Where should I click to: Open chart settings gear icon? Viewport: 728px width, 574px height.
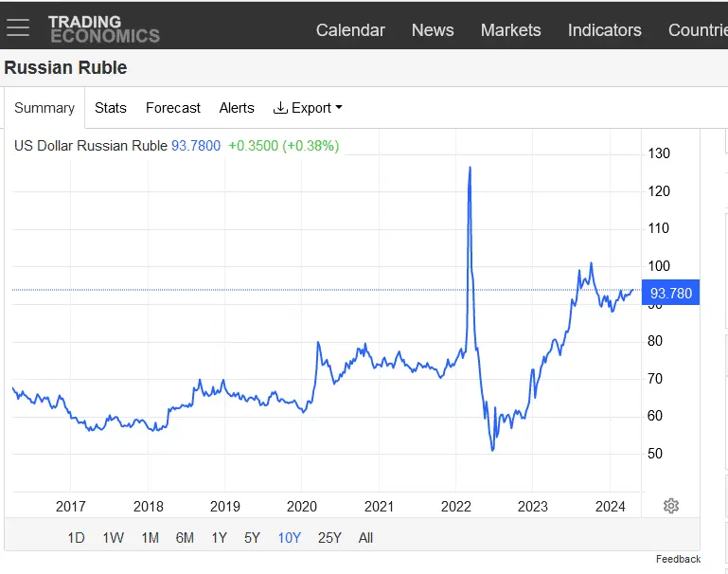click(671, 506)
